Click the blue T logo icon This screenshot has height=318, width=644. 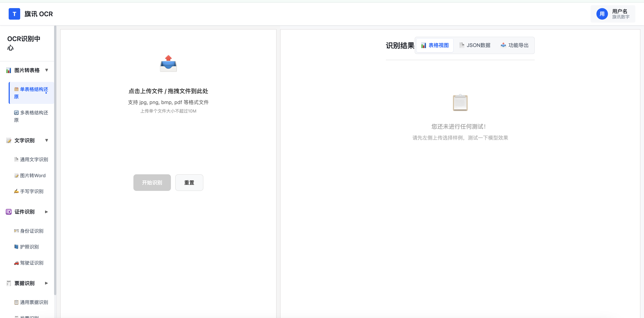tap(14, 14)
